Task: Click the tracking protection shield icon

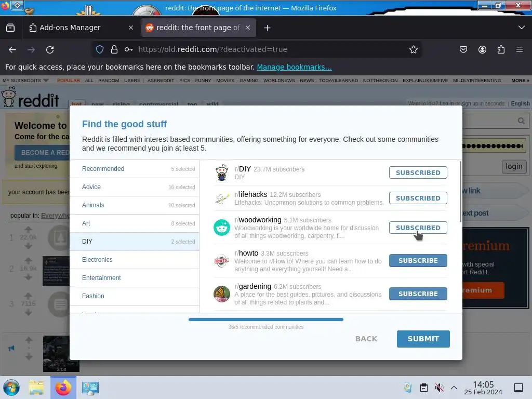Action: (100, 49)
